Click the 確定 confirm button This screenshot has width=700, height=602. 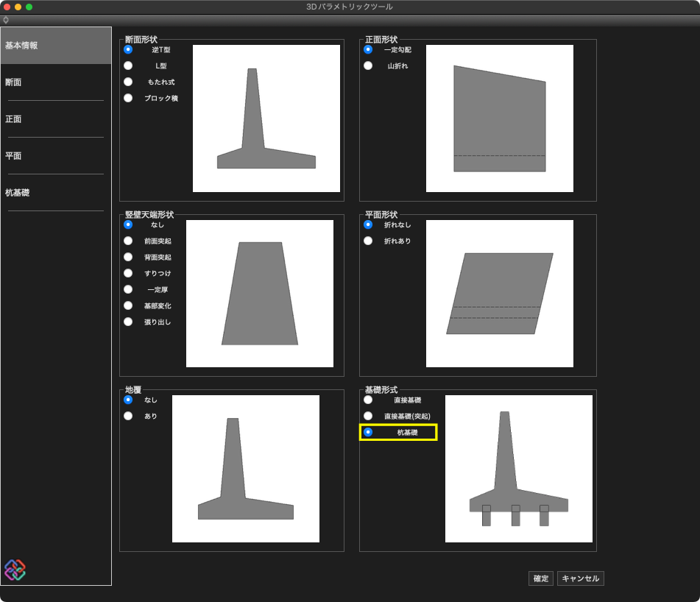click(541, 578)
